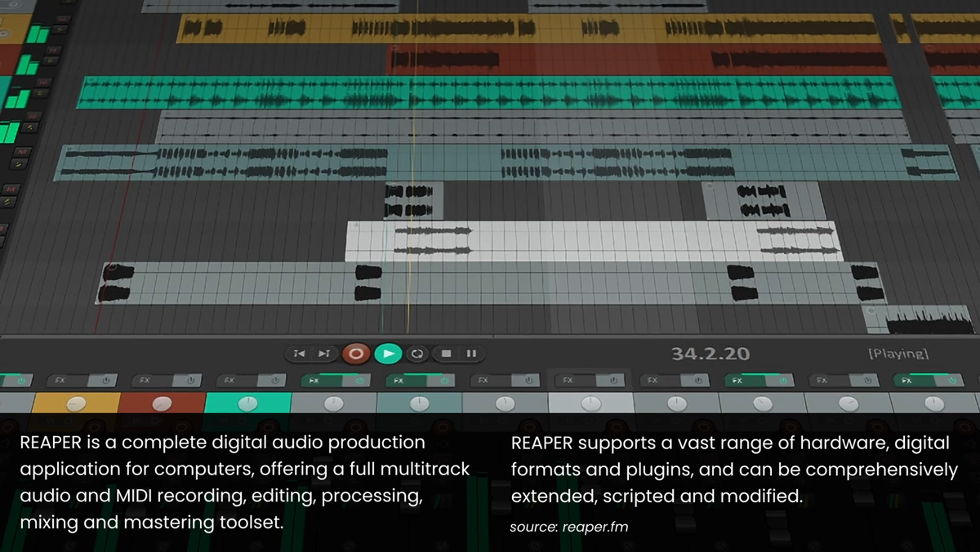Toggle the Repeat loop button
This screenshot has height=552, width=980.
[417, 354]
